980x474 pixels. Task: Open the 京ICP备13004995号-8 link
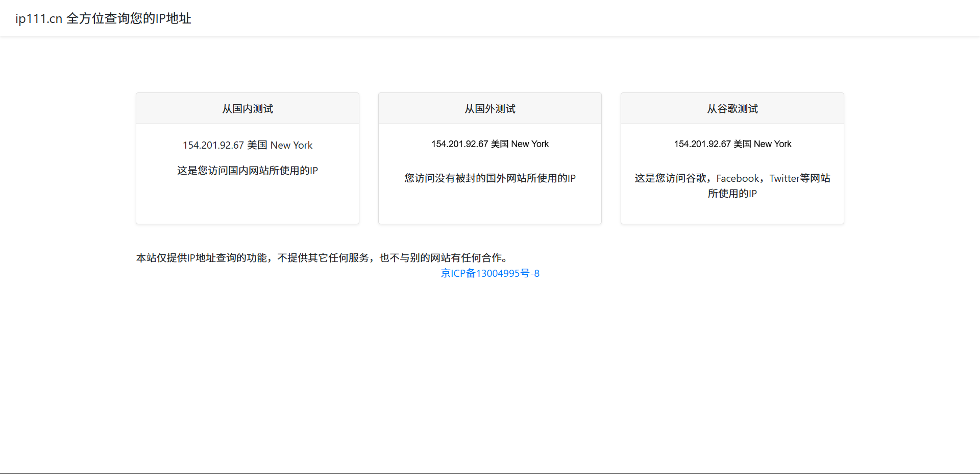(490, 273)
